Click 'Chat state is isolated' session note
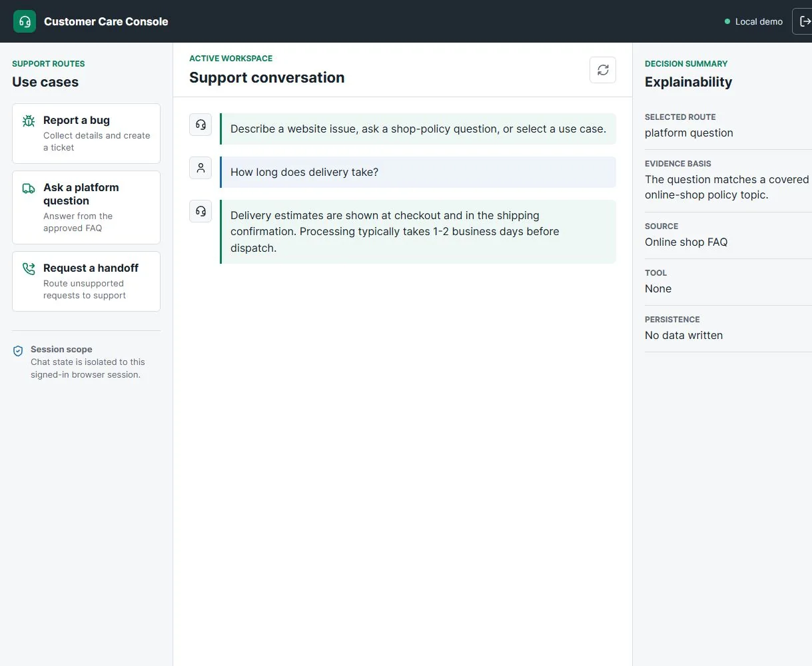812x666 pixels. 88,368
